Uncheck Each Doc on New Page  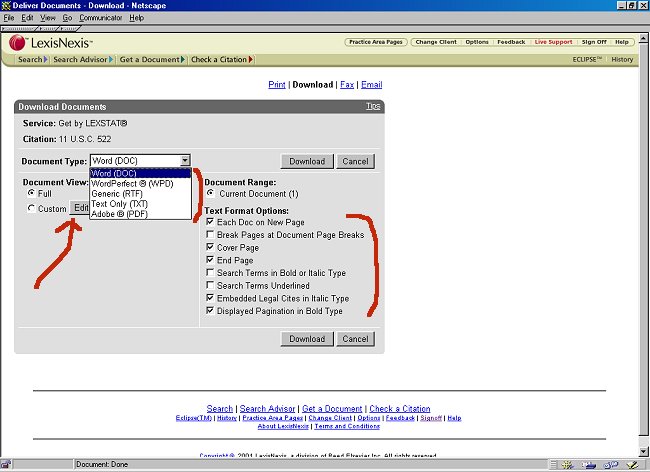pos(210,222)
